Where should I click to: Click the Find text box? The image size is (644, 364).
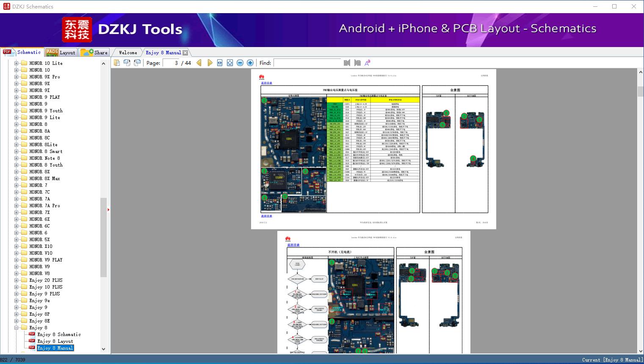point(307,63)
